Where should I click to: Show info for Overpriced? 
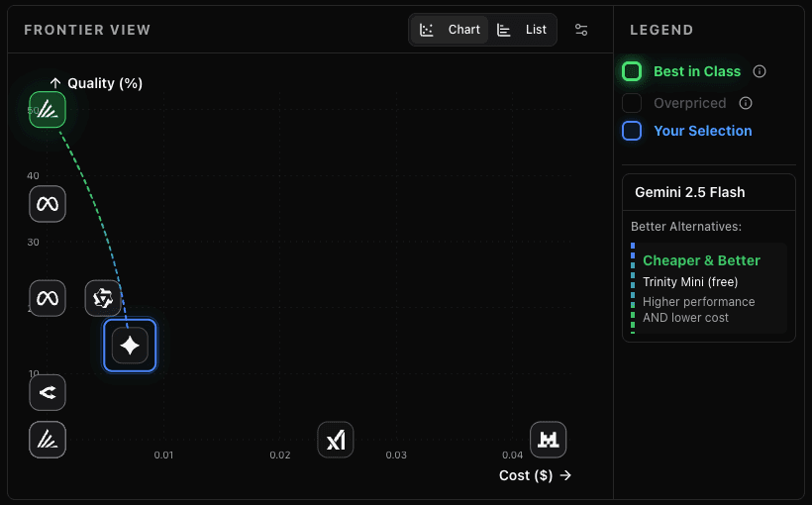click(x=746, y=103)
